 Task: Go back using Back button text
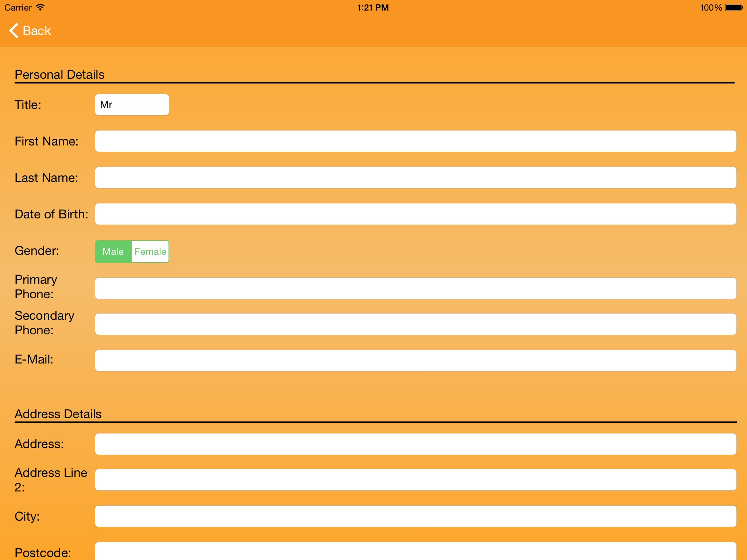36,31
